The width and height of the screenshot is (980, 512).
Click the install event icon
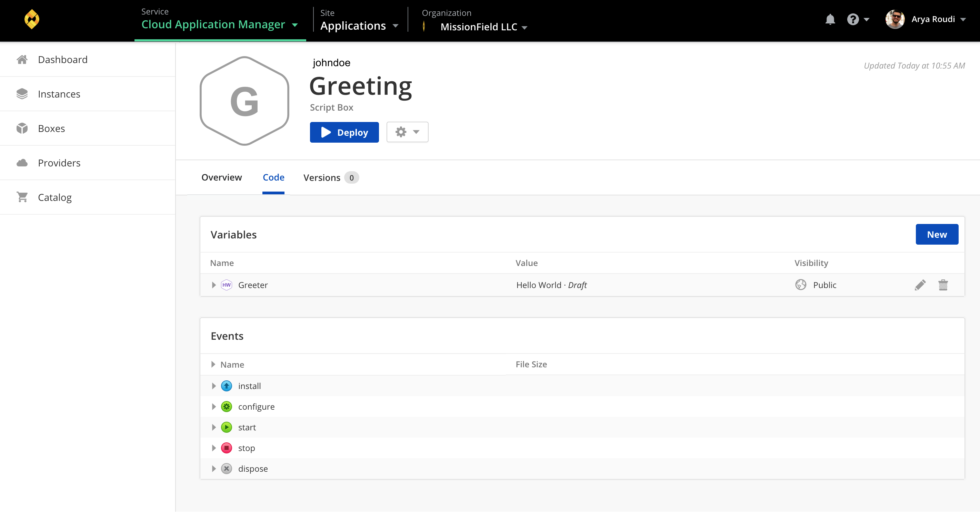point(227,385)
